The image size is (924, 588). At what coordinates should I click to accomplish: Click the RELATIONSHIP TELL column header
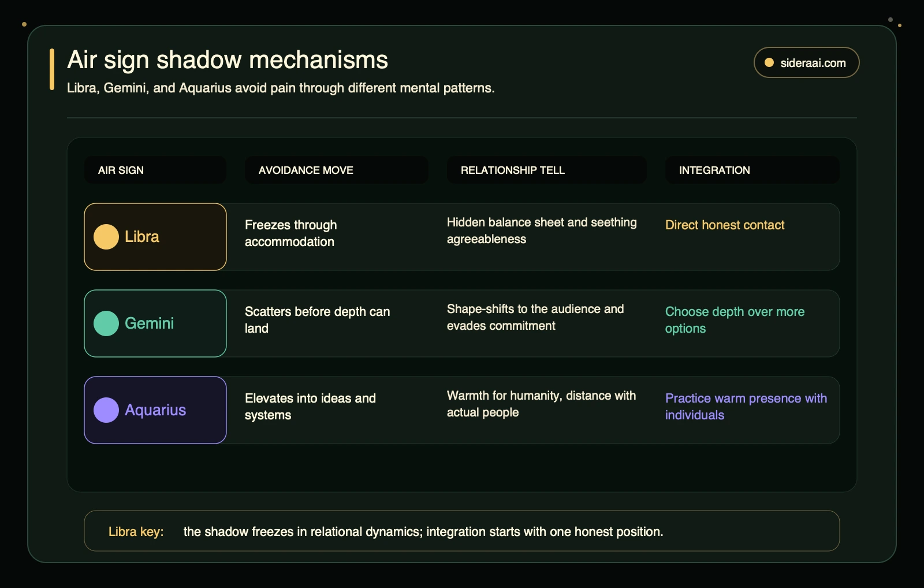[x=547, y=170]
